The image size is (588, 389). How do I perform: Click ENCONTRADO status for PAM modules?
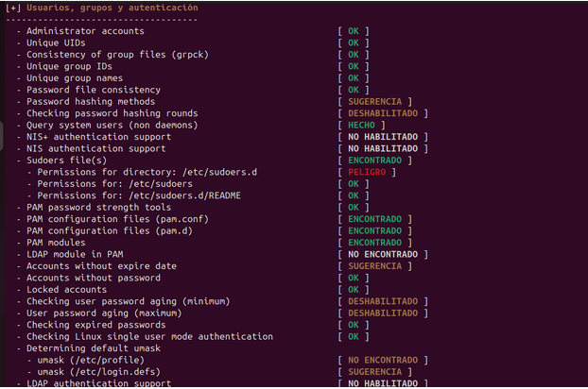379,243
